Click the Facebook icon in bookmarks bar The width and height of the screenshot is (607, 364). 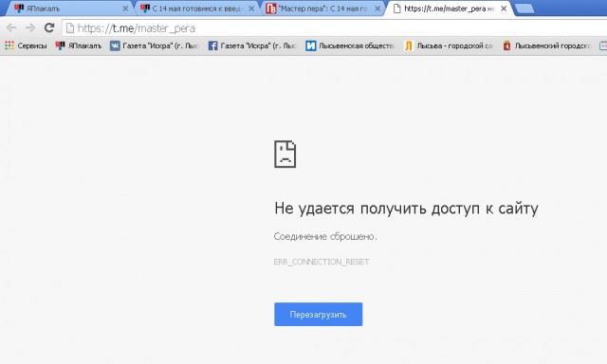pyautogui.click(x=212, y=45)
